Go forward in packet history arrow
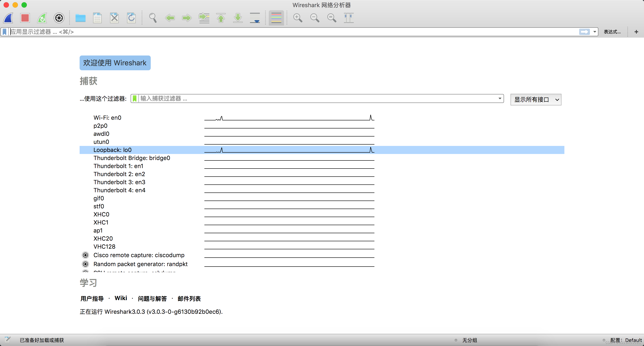The image size is (644, 346). point(187,18)
